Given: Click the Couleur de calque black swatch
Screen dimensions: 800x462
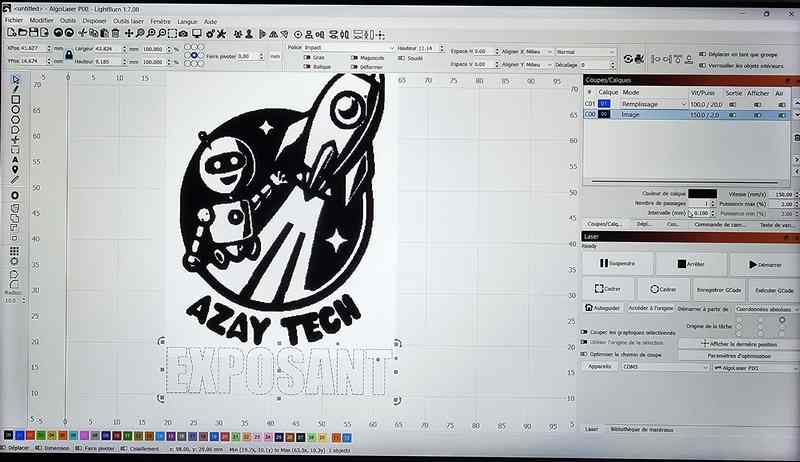Looking at the screenshot, I should (x=702, y=194).
